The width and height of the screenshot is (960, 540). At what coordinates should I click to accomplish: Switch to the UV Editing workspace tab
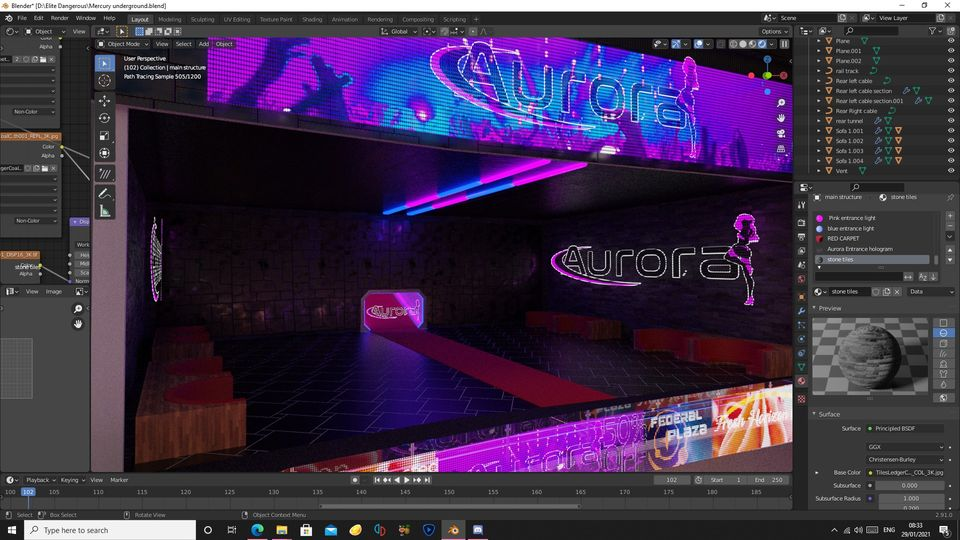tap(237, 20)
